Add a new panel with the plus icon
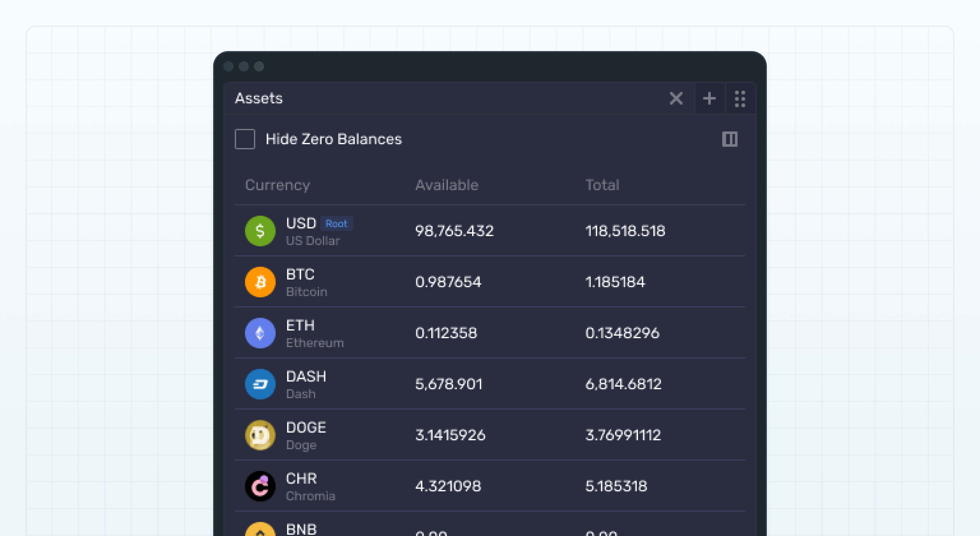980x536 pixels. [709, 99]
